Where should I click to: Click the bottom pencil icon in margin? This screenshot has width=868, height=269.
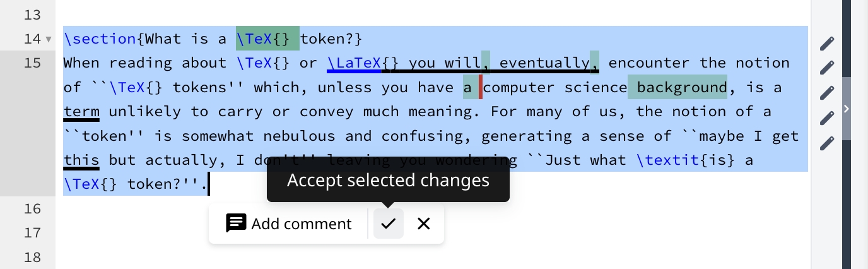(826, 143)
